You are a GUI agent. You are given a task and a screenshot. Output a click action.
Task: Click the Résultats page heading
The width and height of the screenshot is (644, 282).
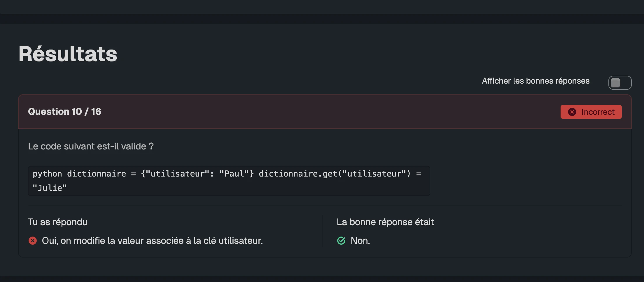point(68,54)
